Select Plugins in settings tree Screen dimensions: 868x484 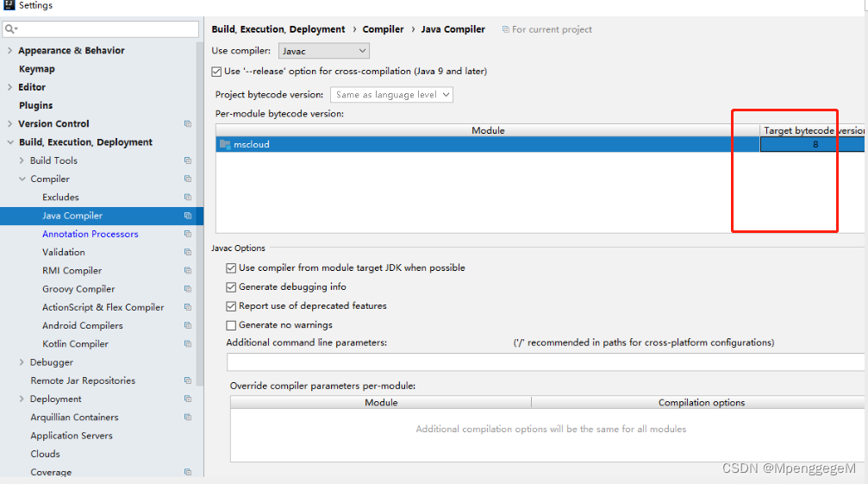click(36, 105)
